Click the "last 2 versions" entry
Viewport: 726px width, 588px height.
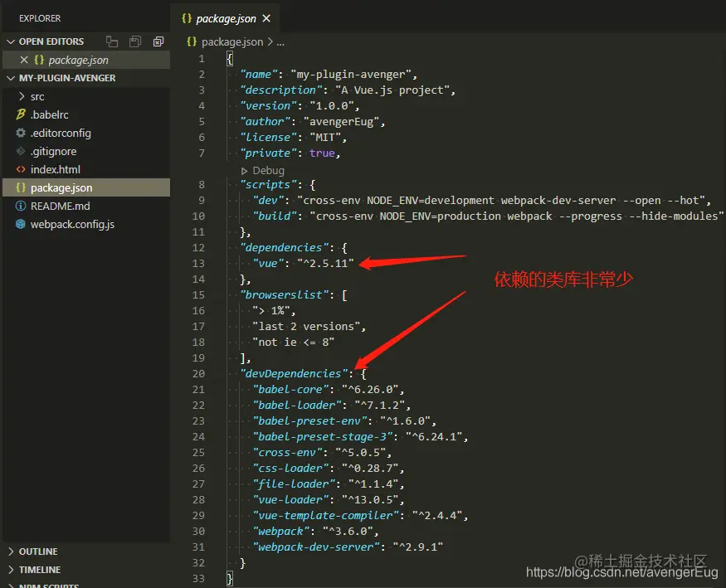pyautogui.click(x=306, y=326)
